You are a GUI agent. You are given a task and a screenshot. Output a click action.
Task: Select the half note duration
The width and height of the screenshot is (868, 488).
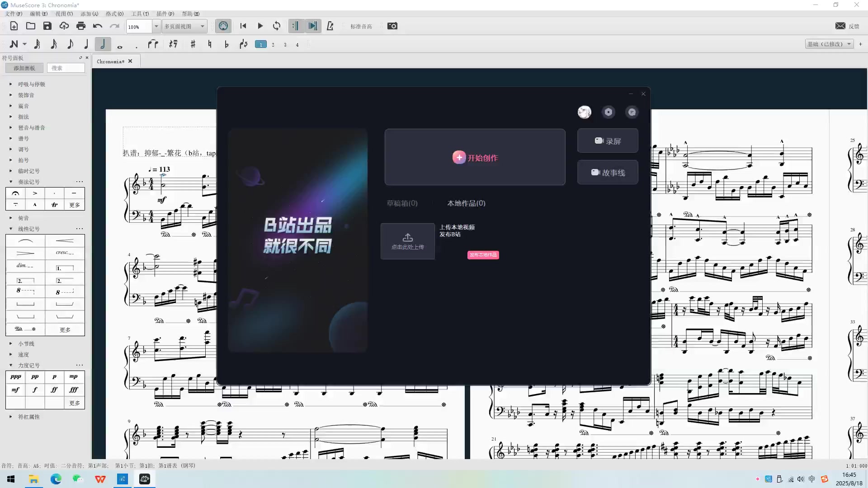pyautogui.click(x=103, y=44)
